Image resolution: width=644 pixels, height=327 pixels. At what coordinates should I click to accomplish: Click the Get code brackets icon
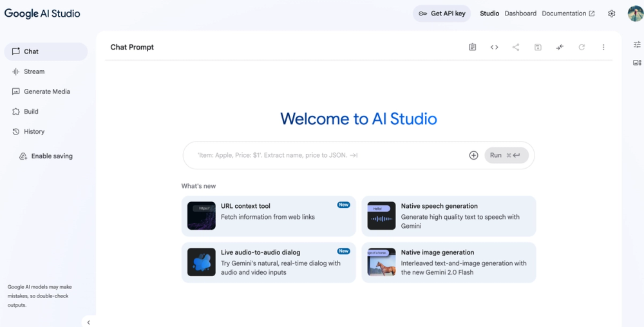tap(494, 47)
